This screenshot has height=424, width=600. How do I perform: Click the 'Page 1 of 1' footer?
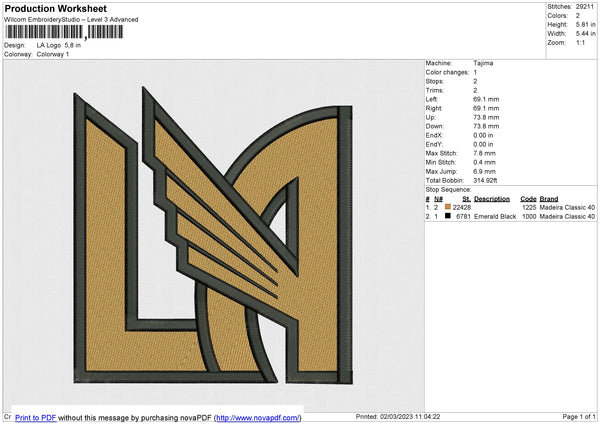click(x=579, y=417)
